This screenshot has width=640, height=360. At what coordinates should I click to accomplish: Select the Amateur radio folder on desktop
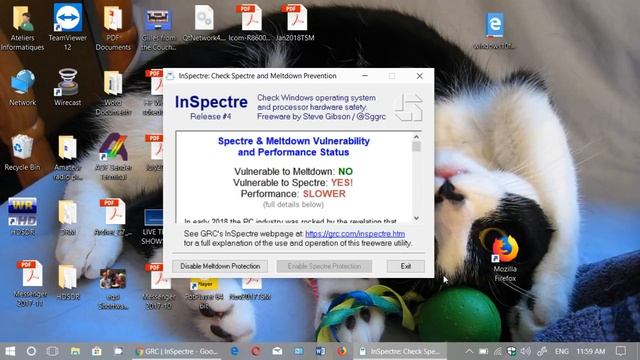point(67,158)
